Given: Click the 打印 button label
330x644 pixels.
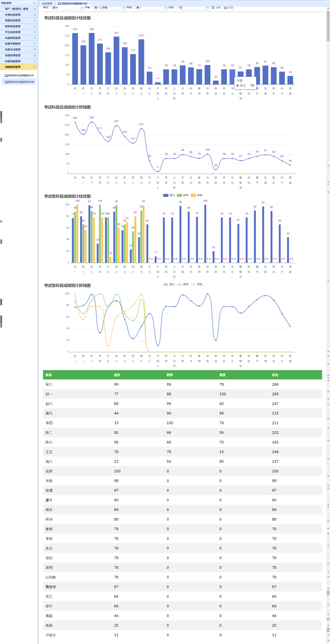Looking at the screenshot, I should click(231, 8).
